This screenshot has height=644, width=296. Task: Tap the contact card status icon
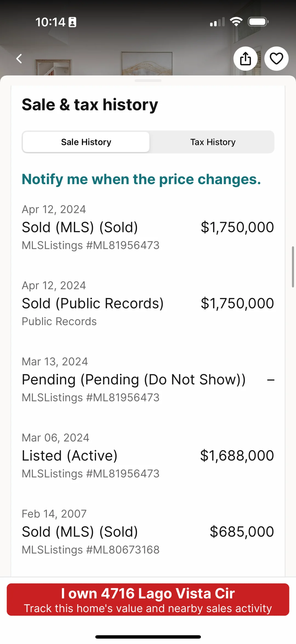[x=72, y=22]
